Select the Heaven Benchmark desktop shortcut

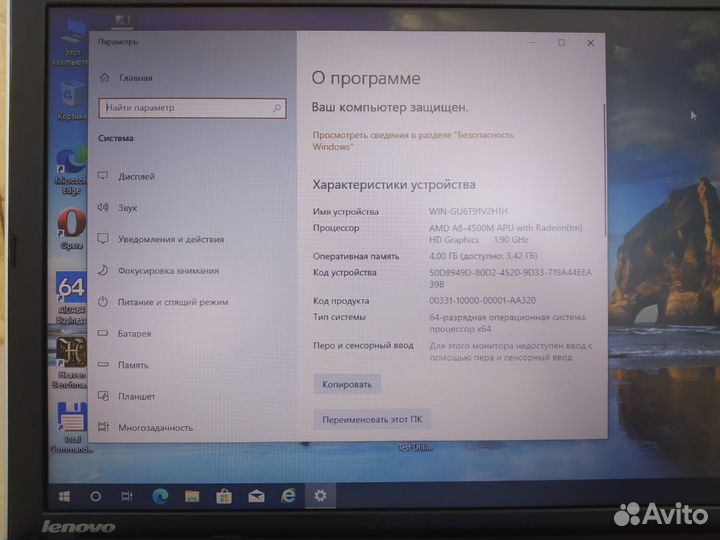tap(71, 363)
